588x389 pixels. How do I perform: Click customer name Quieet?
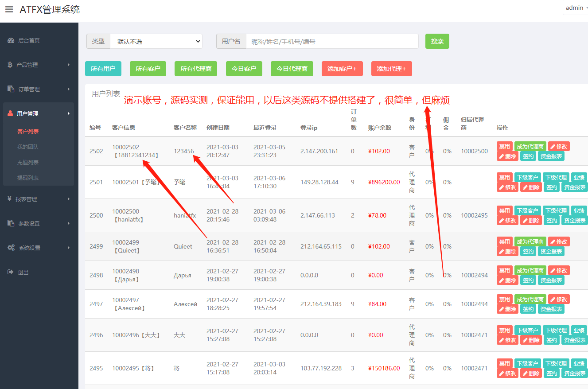(183, 246)
